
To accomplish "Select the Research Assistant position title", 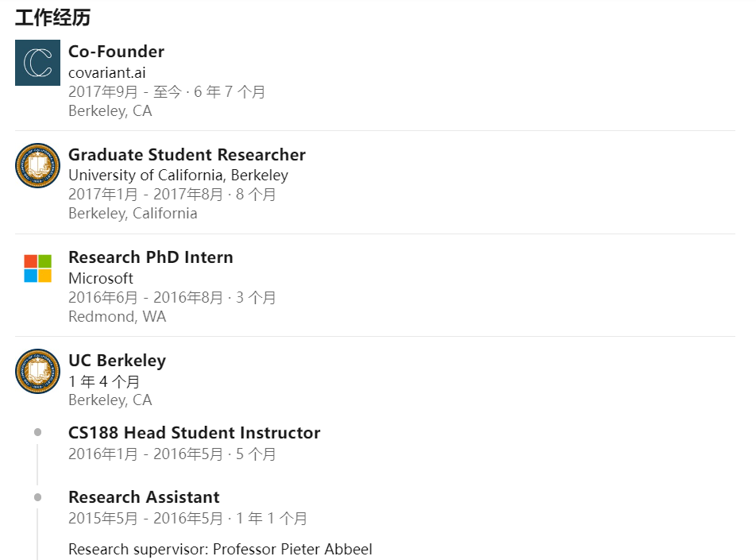I will click(144, 497).
